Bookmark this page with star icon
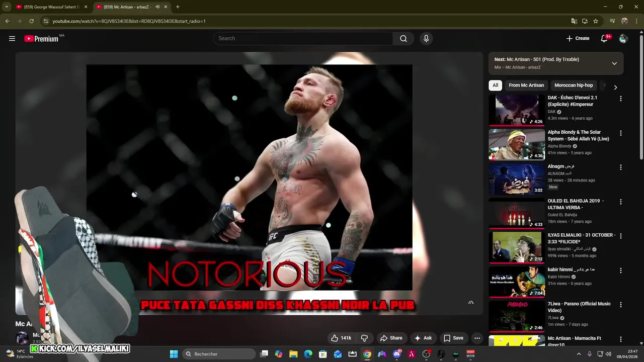Image resolution: width=644 pixels, height=362 pixels. tap(596, 21)
